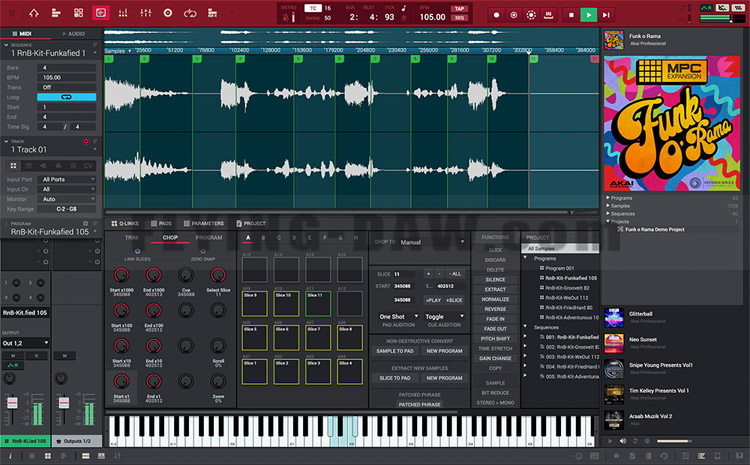Click the BPM 105.00 display
Viewport: 750px width, 465px height.
click(x=432, y=17)
